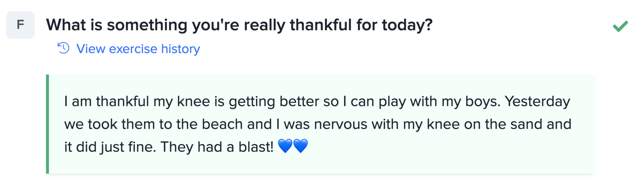This screenshot has width=644, height=188.
Task: Click the F letter badge
Action: click(20, 25)
